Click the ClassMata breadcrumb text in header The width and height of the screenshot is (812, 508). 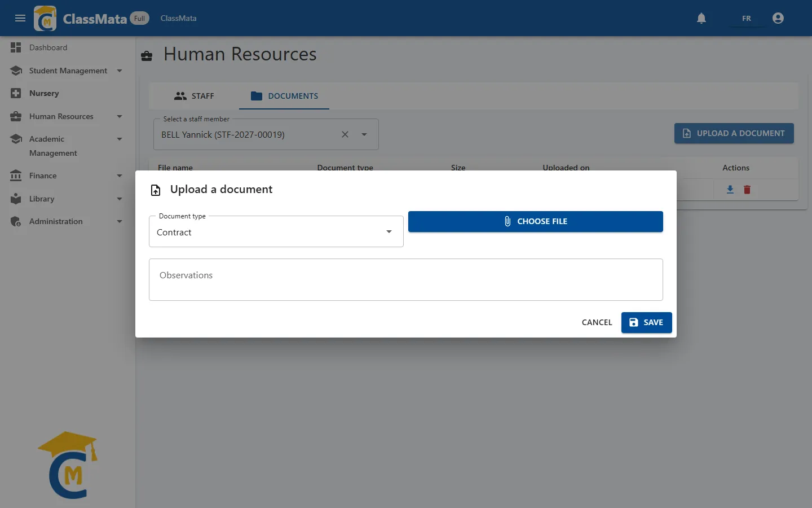[179, 18]
